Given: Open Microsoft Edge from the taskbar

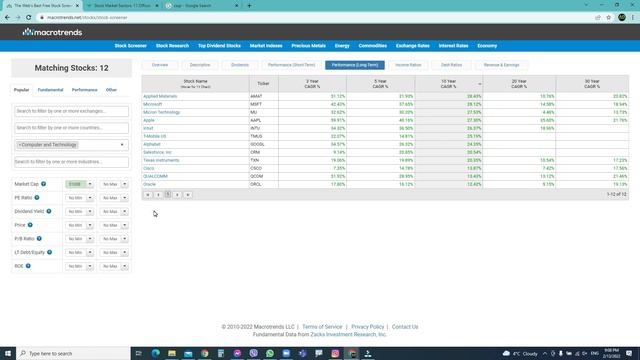Looking at the screenshot, I should tap(156, 353).
